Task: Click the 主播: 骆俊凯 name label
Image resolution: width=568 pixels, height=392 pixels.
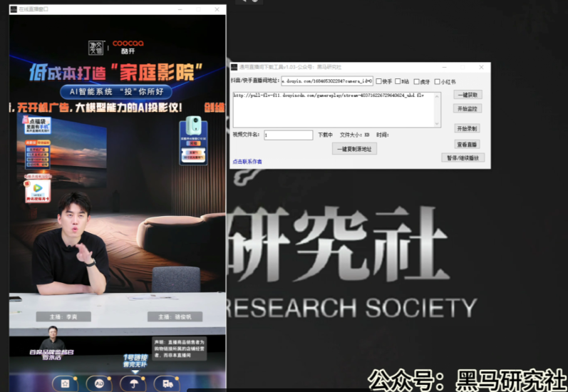Action: [x=175, y=316]
